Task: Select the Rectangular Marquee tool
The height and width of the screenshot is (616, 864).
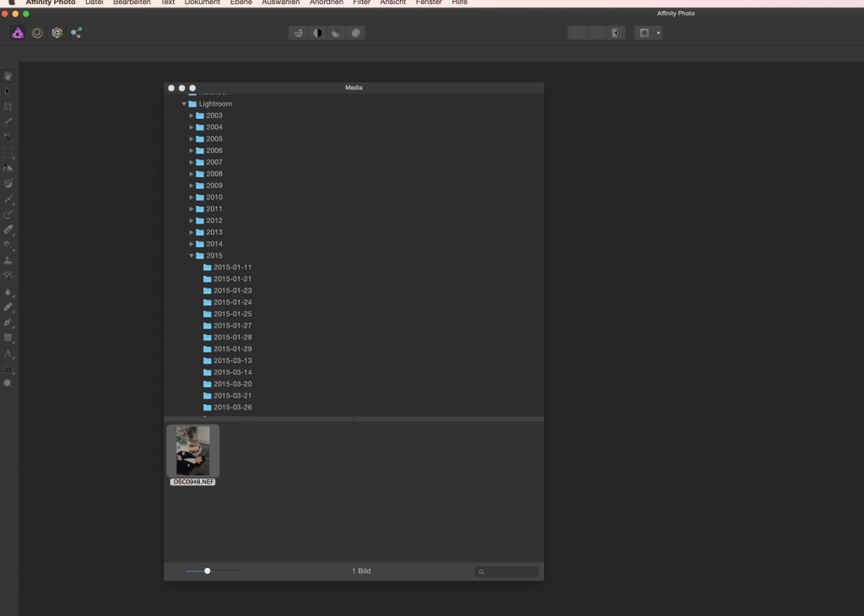Action: pos(8,153)
